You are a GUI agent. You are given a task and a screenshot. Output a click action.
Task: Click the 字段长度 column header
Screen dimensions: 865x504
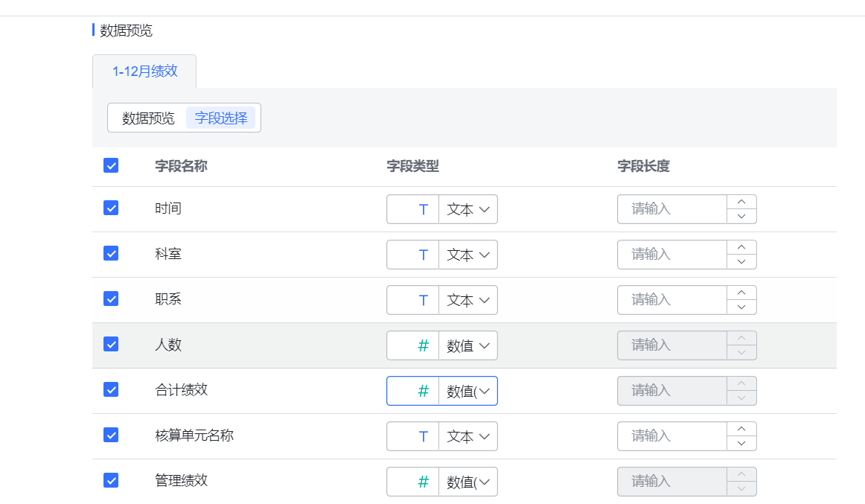tap(643, 166)
